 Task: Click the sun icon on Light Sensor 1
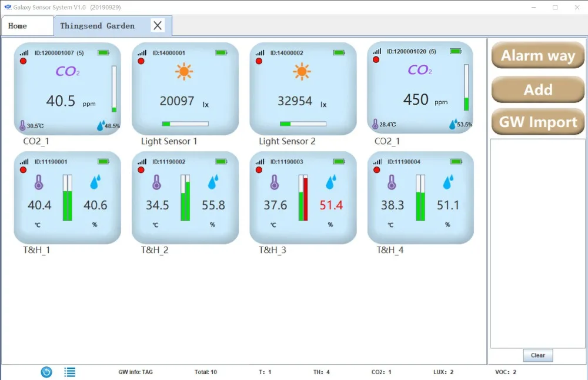184,71
